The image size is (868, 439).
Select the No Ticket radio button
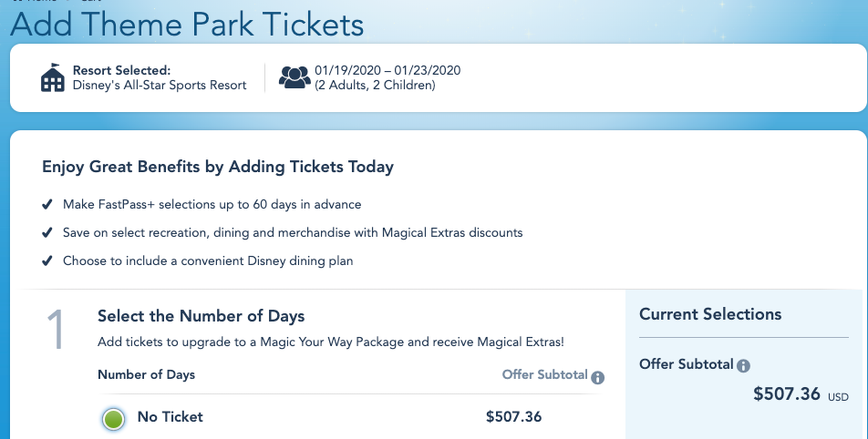(x=113, y=419)
